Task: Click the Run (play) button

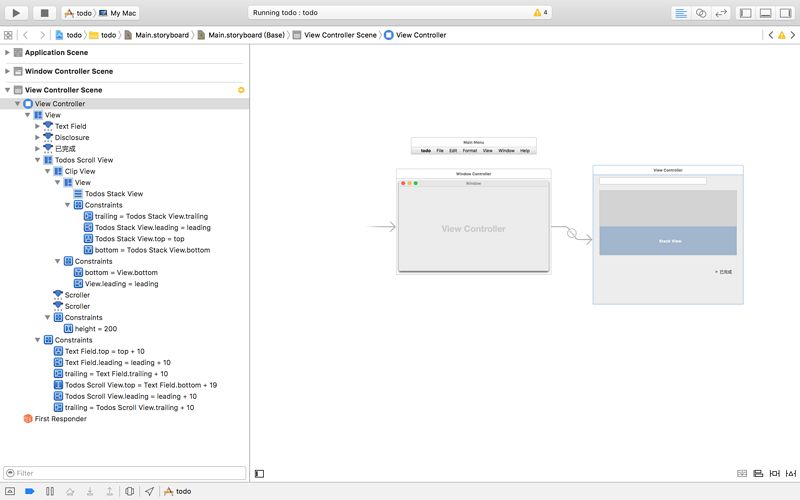Action: [x=16, y=13]
